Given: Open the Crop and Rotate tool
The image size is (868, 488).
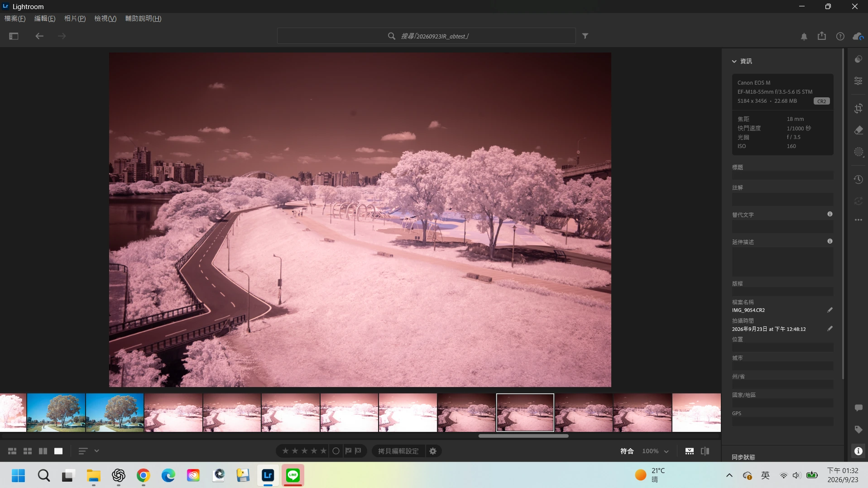Looking at the screenshot, I should (858, 108).
